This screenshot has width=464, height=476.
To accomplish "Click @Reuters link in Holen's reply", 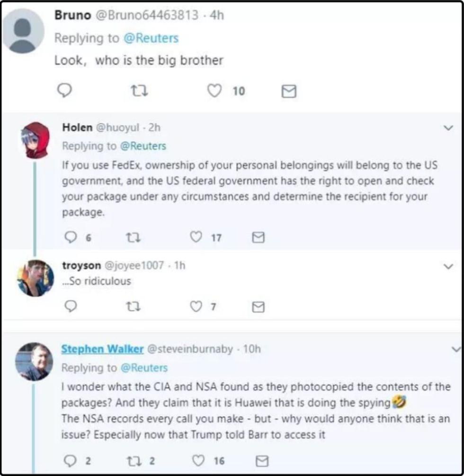I will pos(144,146).
